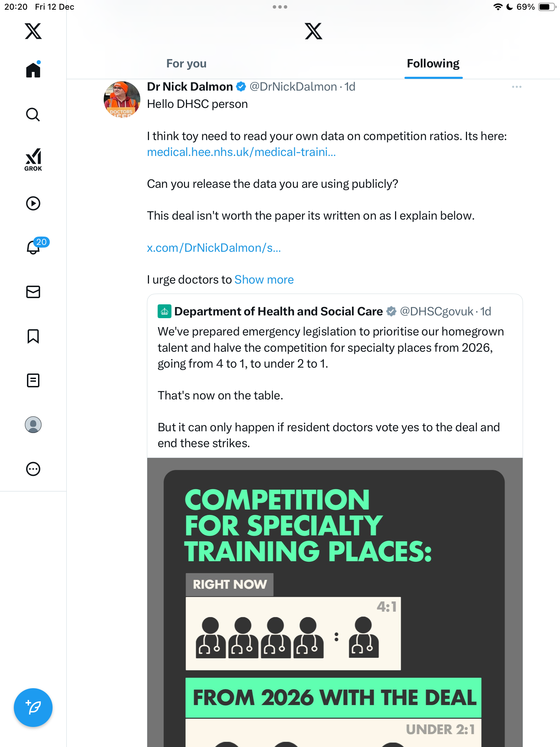Open the profile avatar in sidebar

pyautogui.click(x=33, y=425)
